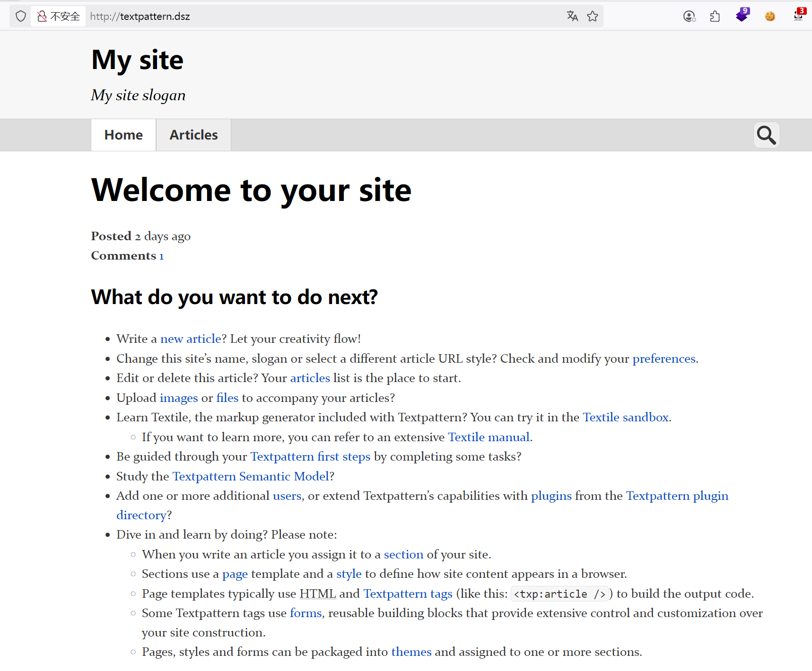This screenshot has height=671, width=812.
Task: Click the Comments count link
Action: [x=161, y=256]
